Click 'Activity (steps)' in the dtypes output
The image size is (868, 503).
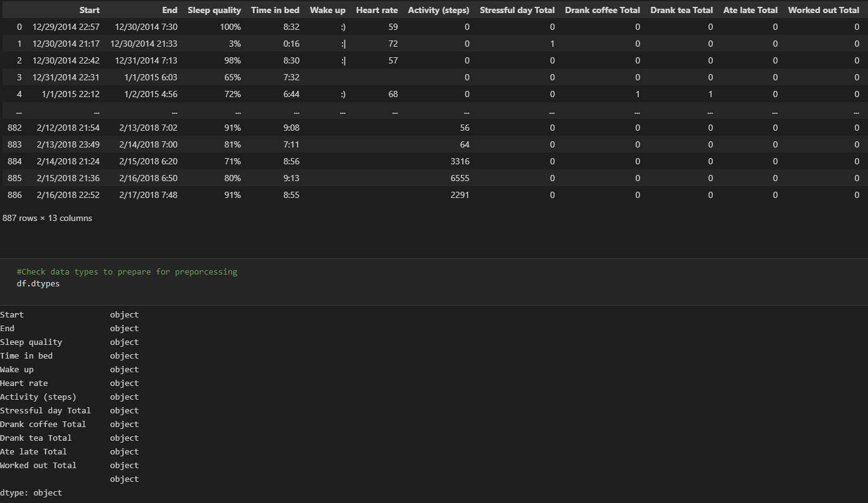(38, 397)
